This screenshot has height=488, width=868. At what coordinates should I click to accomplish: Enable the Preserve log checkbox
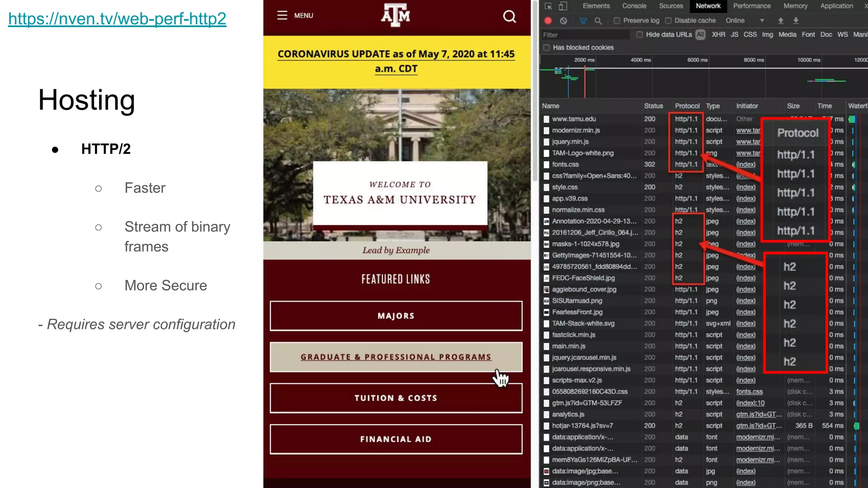point(617,20)
